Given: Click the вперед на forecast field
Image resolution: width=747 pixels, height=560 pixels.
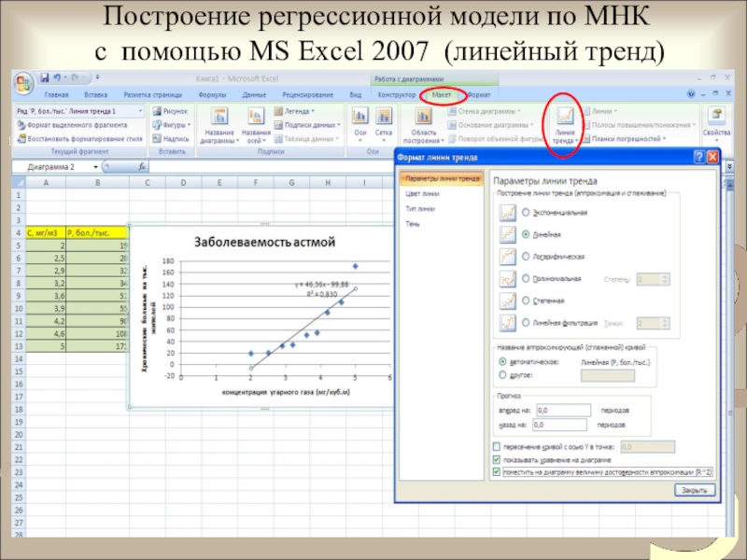Looking at the screenshot, I should (564, 410).
